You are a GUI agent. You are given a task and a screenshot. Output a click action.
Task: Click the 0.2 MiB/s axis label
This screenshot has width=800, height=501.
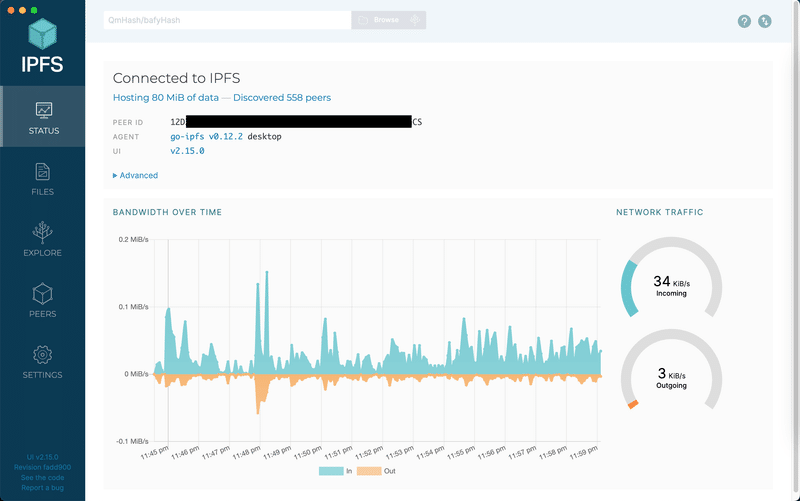(x=133, y=239)
